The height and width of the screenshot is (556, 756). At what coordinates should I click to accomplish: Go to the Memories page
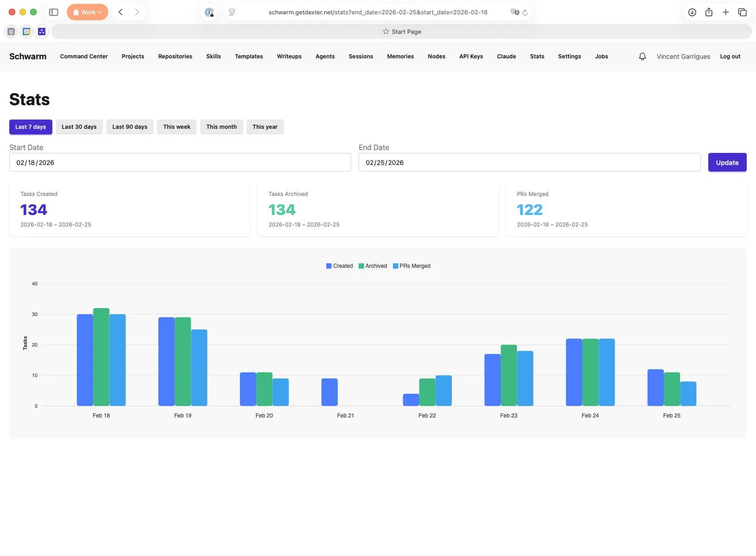pyautogui.click(x=400, y=56)
